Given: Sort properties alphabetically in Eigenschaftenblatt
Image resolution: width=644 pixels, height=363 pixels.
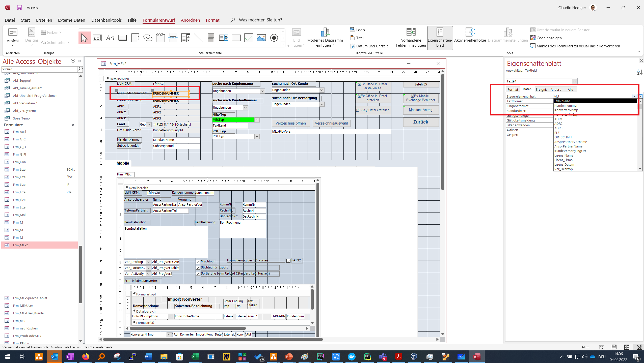Looking at the screenshot, I should pyautogui.click(x=640, y=72).
